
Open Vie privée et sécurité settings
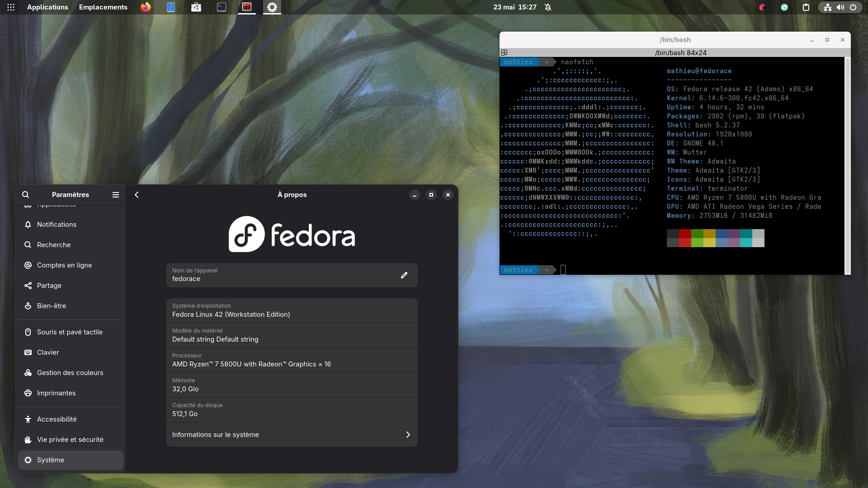point(71,440)
